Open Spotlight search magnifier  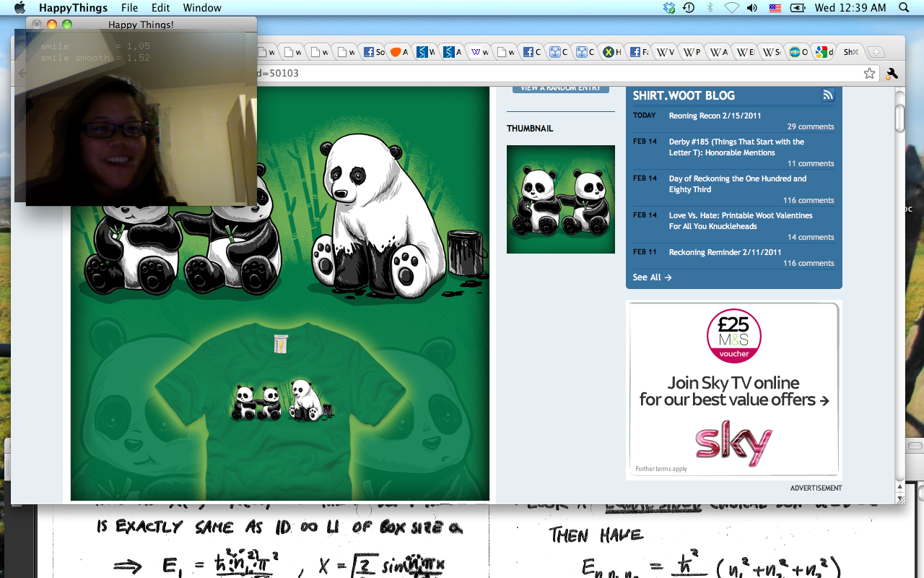coord(904,8)
